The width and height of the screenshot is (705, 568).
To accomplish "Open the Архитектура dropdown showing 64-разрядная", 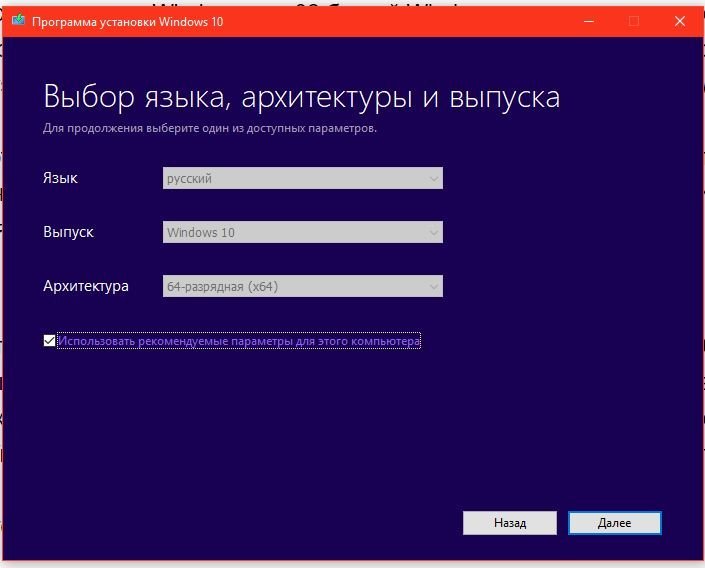I will [x=303, y=286].
